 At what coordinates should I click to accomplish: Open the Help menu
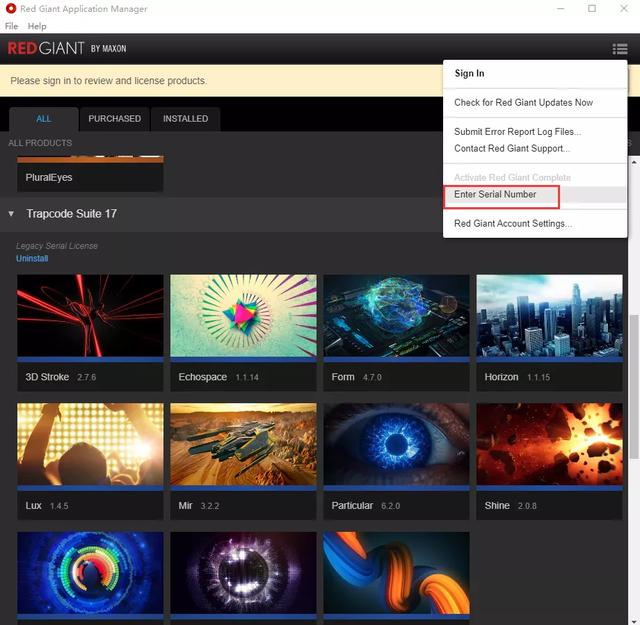(x=37, y=26)
